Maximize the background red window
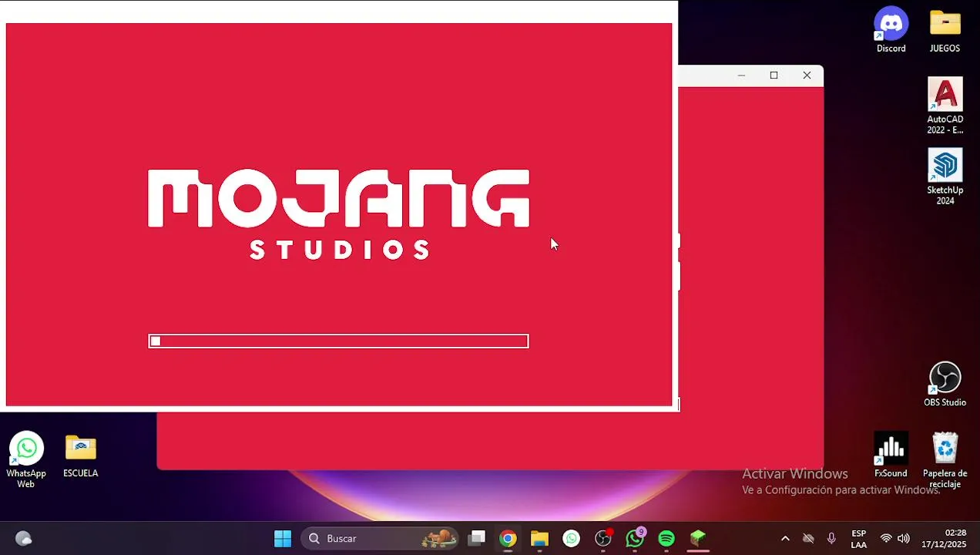Screen dimensions: 980x555 pos(774,76)
